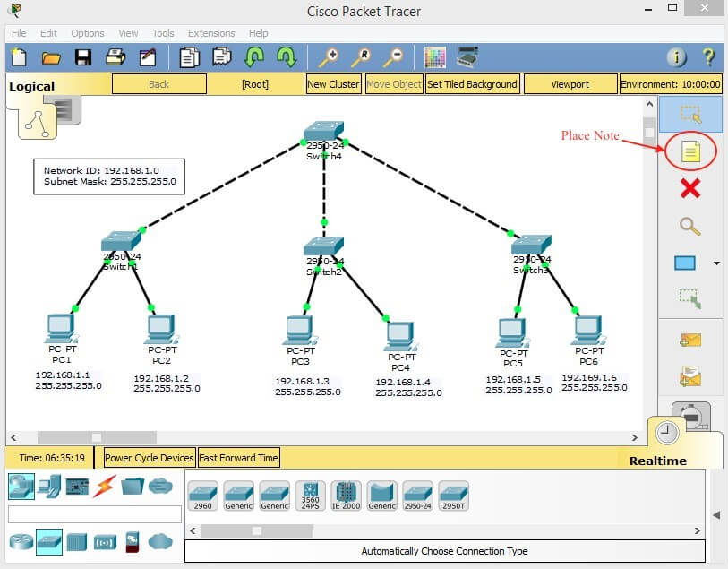Switch to the Logical workspace tab
Image resolution: width=728 pixels, height=569 pixels.
(31, 86)
